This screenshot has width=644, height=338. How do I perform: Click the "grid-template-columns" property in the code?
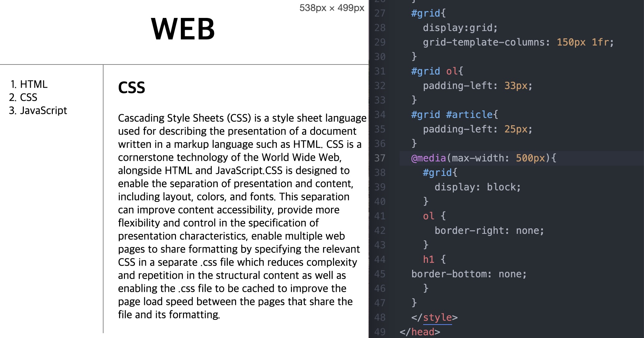coord(484,42)
